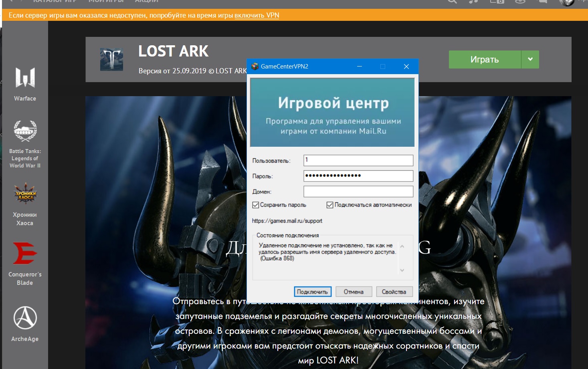Click into the Пароль password field
The width and height of the screenshot is (588, 369).
click(x=358, y=176)
